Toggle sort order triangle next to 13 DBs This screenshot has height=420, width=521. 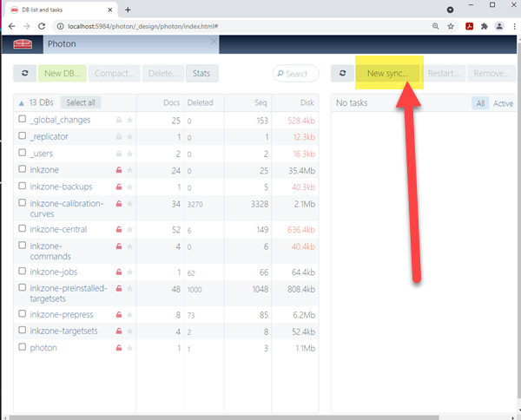click(22, 103)
